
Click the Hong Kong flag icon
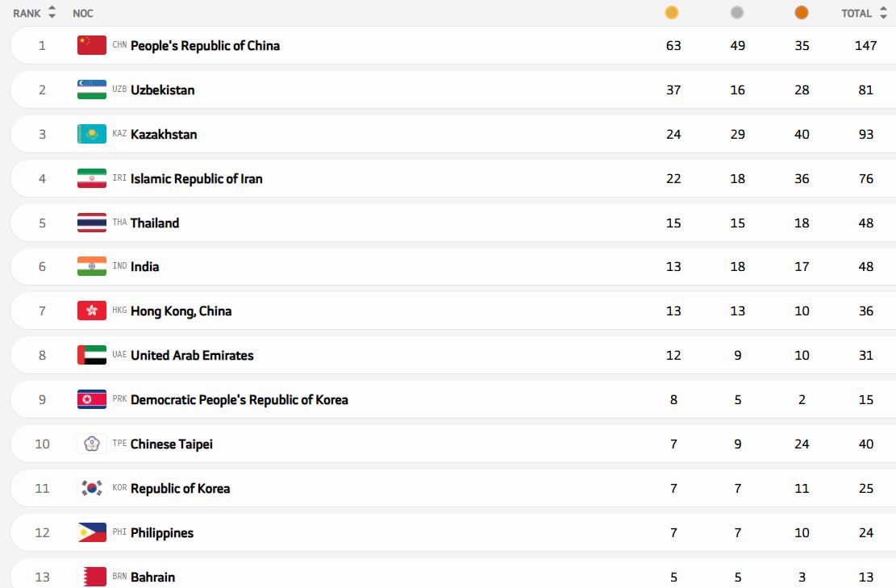point(92,311)
